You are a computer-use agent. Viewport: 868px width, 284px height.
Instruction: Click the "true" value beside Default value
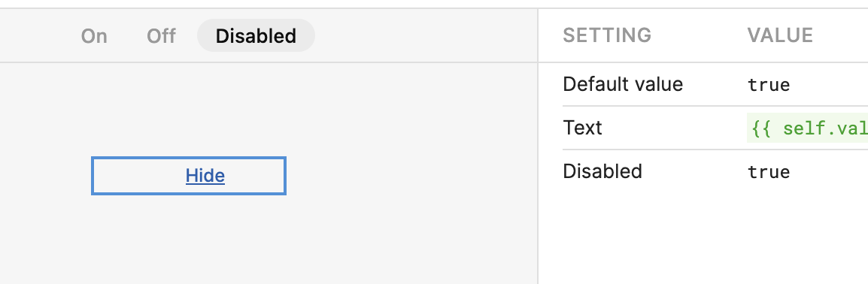coord(769,85)
